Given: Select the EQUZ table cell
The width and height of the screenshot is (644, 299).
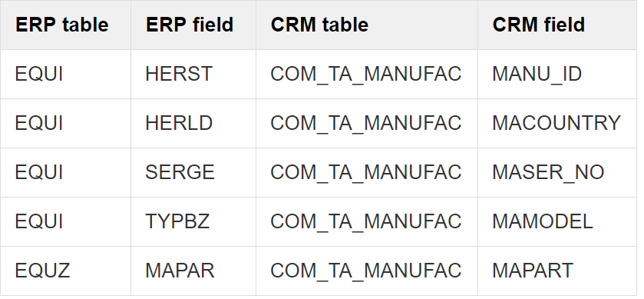Looking at the screenshot, I should (66, 271).
